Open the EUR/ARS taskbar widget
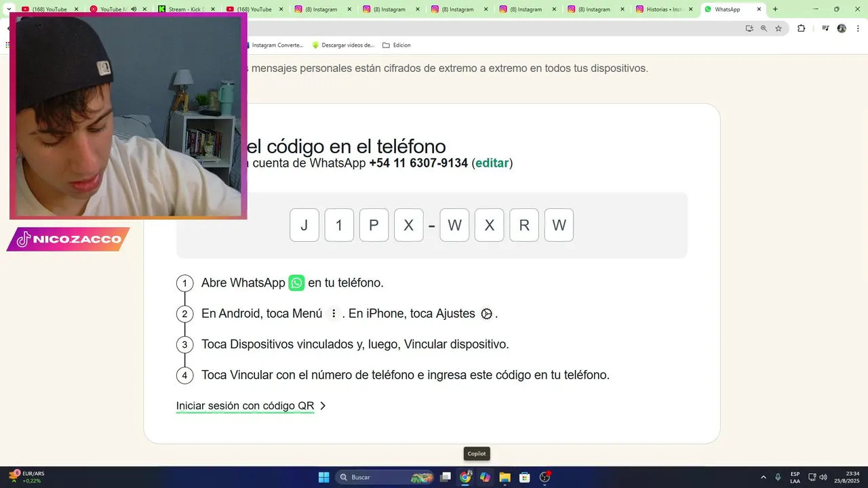This screenshot has height=488, width=868. [27, 477]
